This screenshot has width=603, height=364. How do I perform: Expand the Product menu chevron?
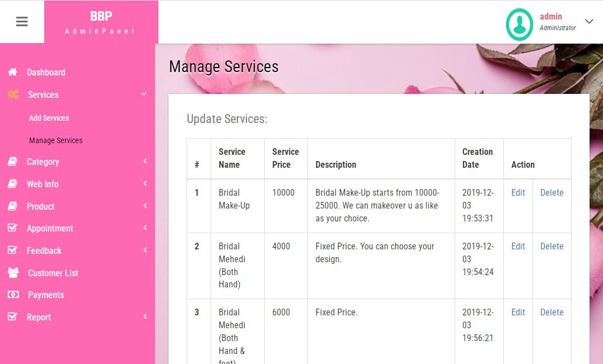pos(145,206)
